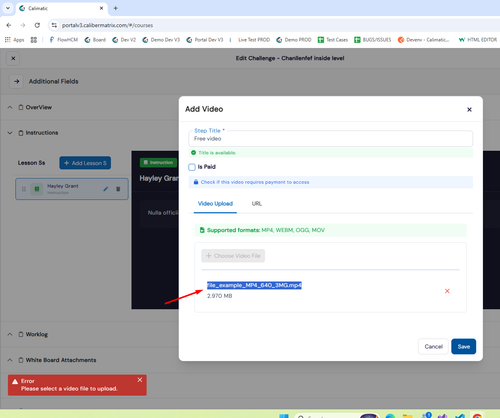This screenshot has height=418, width=500.
Task: Click the address bar URL
Action: [107, 25]
